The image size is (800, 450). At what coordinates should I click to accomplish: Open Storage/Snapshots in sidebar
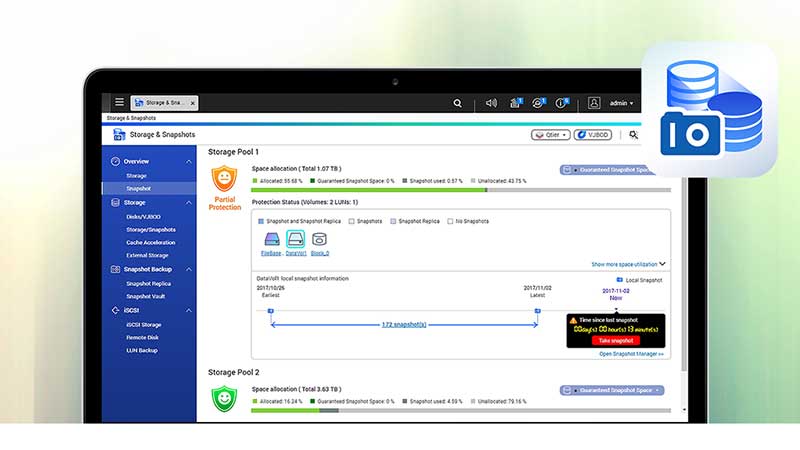point(151,230)
